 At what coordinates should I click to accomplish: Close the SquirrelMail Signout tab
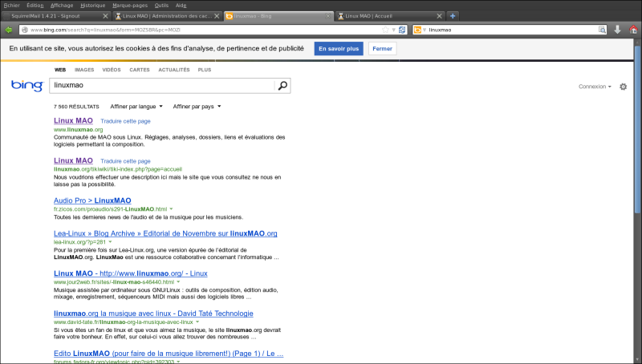coord(105,16)
